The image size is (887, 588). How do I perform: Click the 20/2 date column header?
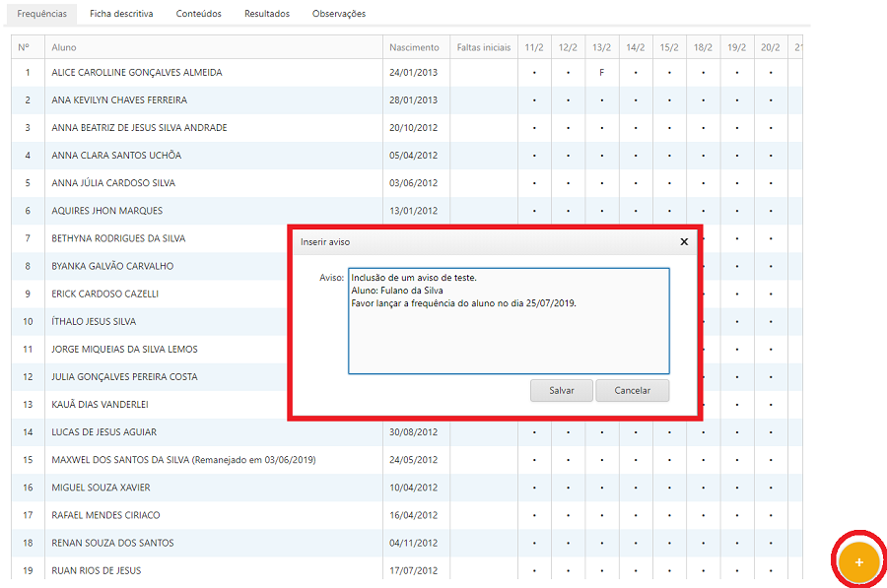(771, 47)
